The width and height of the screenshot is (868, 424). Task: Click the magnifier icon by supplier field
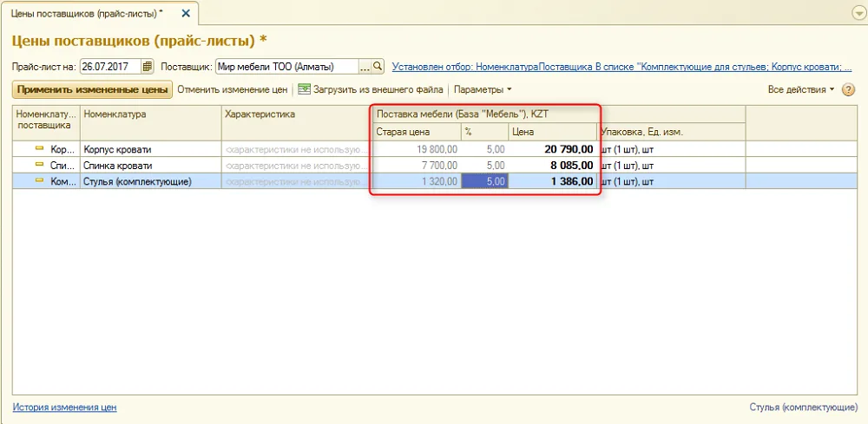tap(377, 67)
